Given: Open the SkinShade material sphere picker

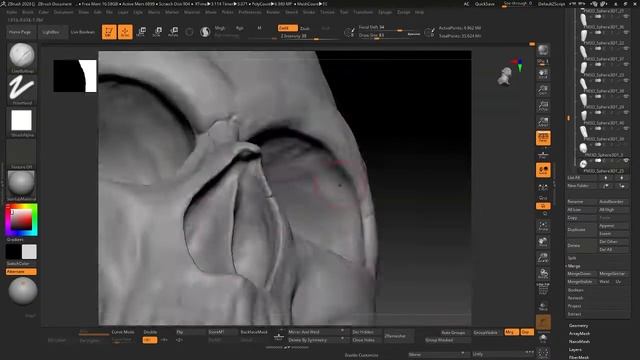Looking at the screenshot, I should click(22, 185).
